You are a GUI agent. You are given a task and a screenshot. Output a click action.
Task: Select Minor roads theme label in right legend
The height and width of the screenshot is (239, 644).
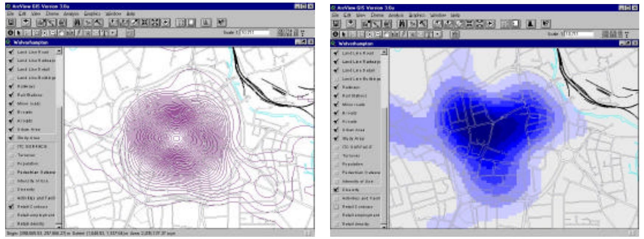coord(354,104)
